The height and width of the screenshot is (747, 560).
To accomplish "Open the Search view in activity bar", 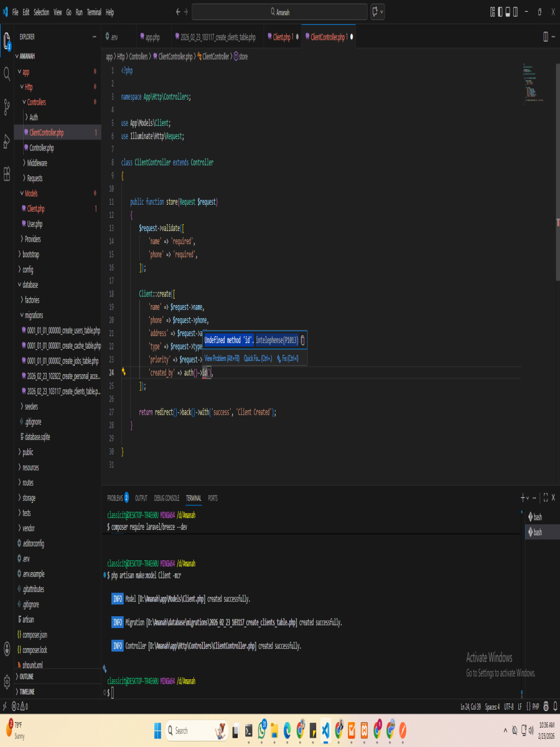I will [7, 75].
